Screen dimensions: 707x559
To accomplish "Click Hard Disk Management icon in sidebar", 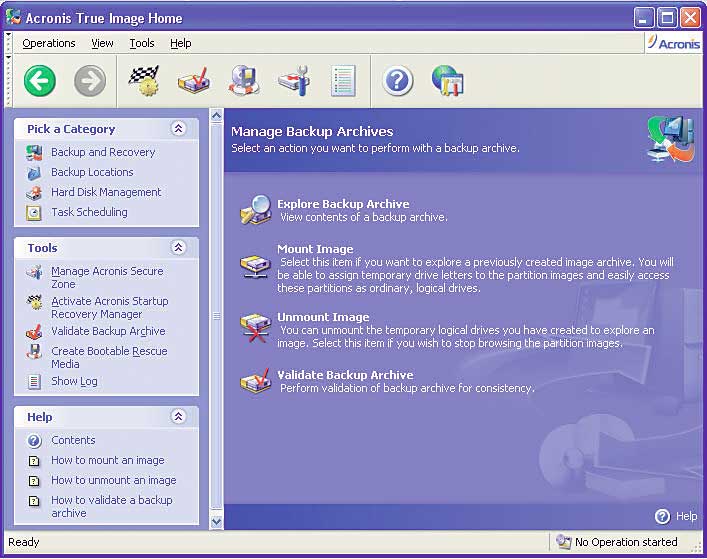I will click(34, 192).
